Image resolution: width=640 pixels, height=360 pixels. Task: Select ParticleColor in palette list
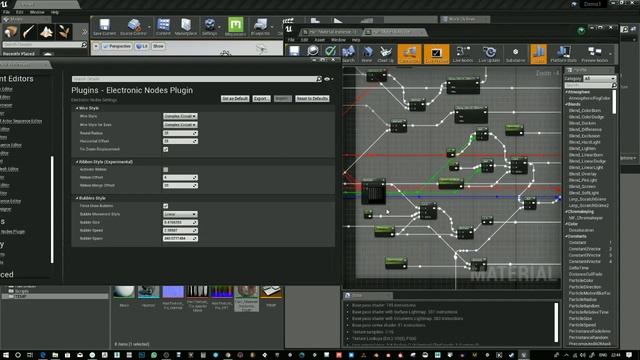tap(581, 281)
